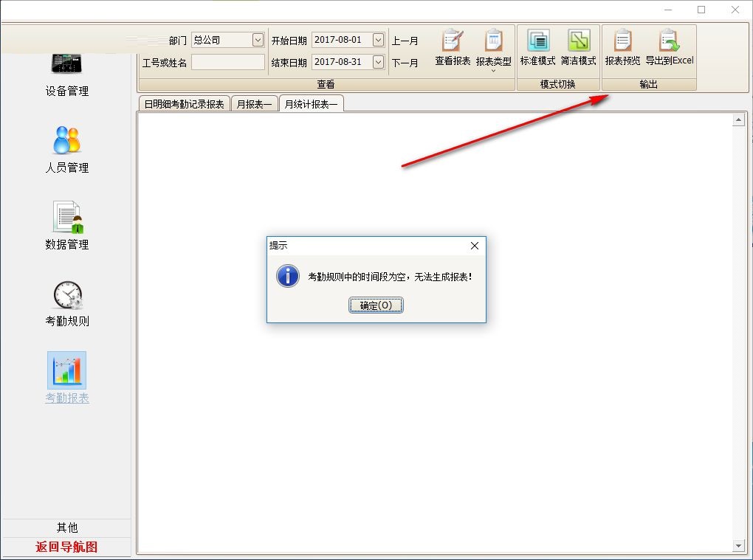Close the main application window
The width and height of the screenshot is (753, 560).
point(735,10)
